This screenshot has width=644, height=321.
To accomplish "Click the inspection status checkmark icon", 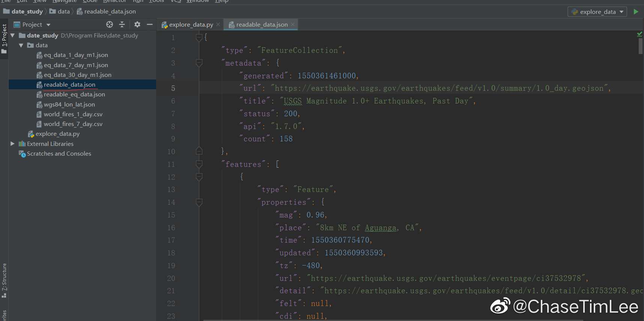I will point(639,34).
